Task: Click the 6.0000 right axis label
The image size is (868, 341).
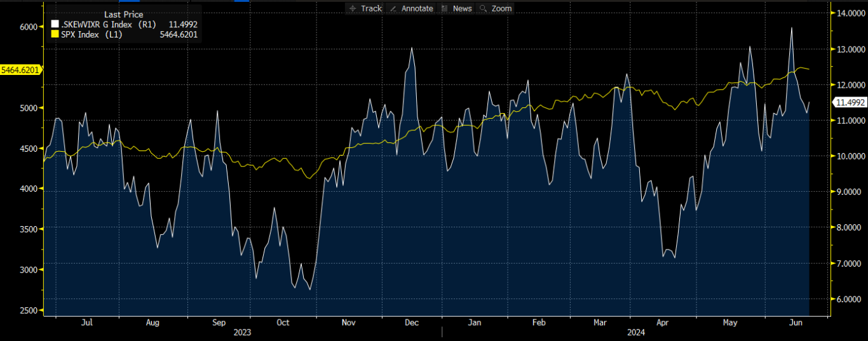Action: point(850,299)
